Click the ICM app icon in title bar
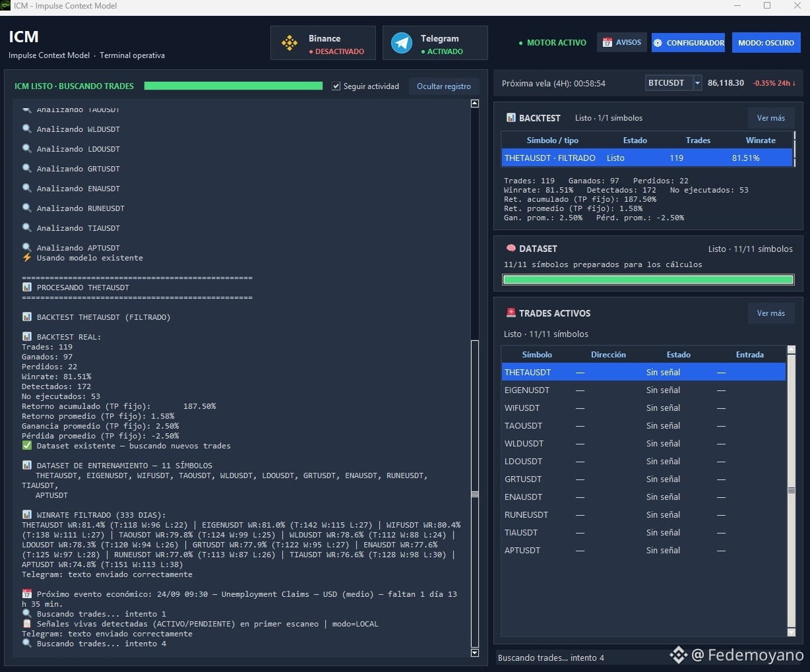This screenshot has width=810, height=672. pyautogui.click(x=5, y=6)
